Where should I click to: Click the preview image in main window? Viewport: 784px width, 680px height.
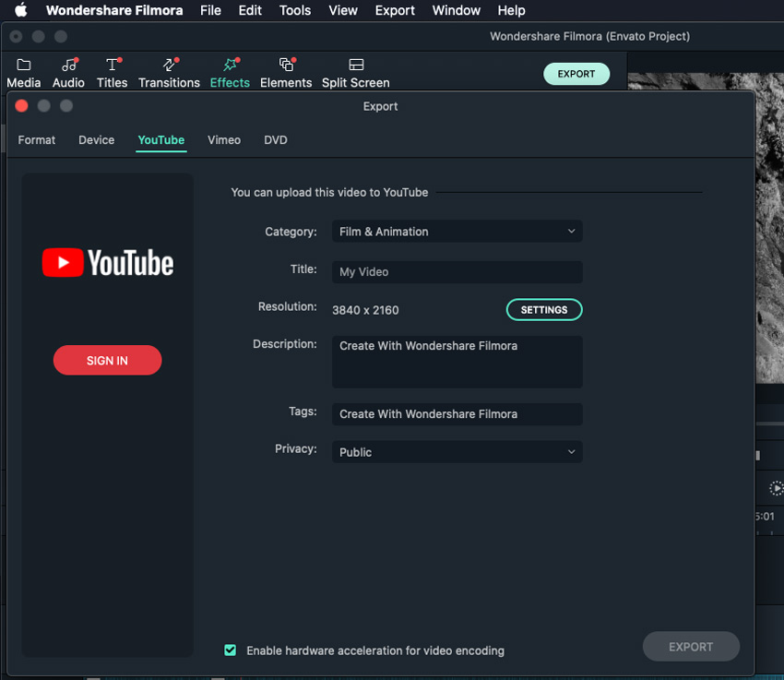point(769,228)
